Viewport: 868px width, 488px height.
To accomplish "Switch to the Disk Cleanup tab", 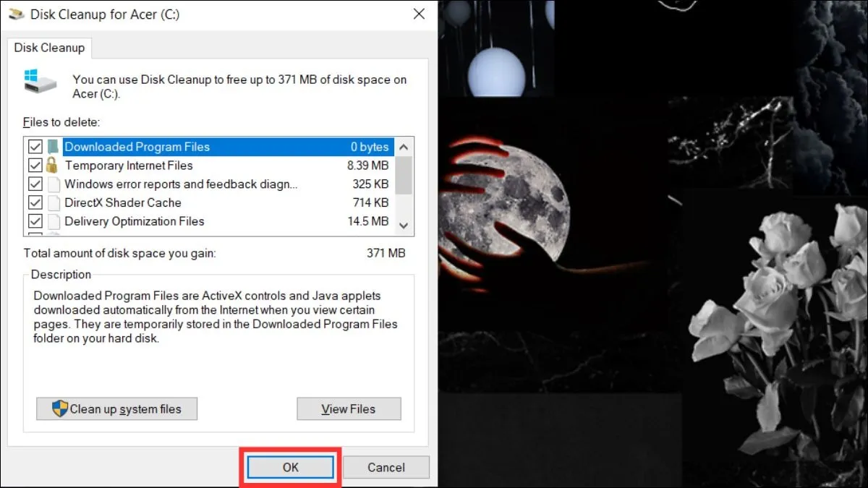I will 49,48.
